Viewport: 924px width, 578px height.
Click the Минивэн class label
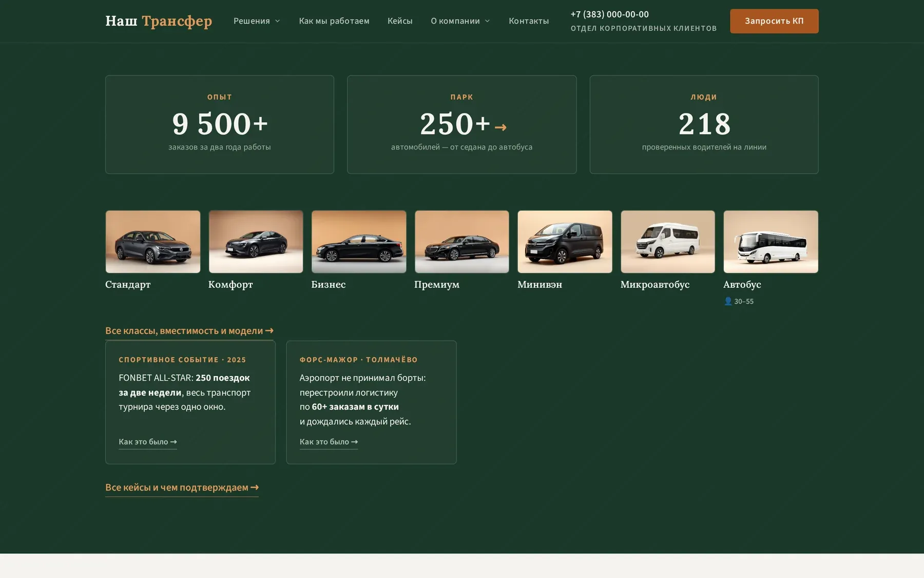click(x=540, y=285)
